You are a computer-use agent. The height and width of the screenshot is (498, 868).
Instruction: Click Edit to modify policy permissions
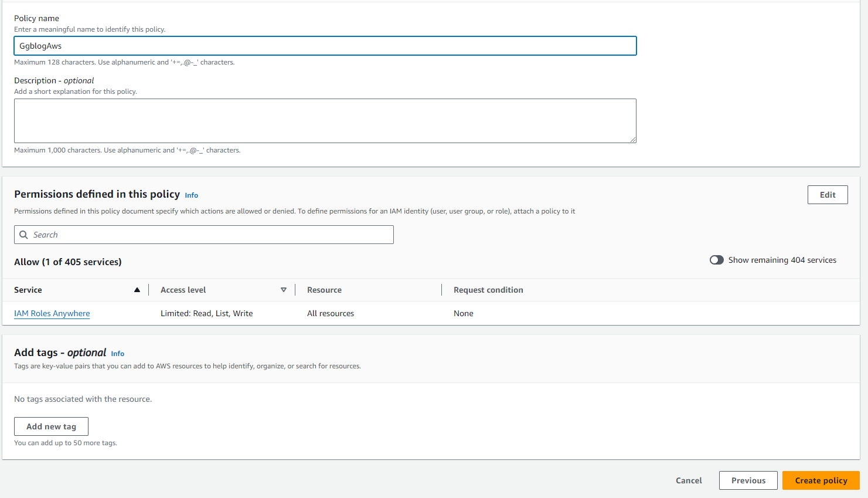pos(828,195)
